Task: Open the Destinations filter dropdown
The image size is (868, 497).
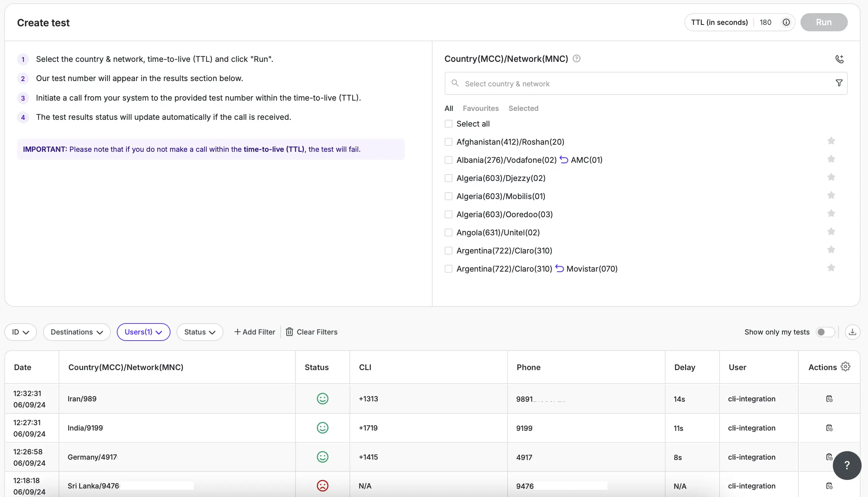Action: pyautogui.click(x=77, y=332)
